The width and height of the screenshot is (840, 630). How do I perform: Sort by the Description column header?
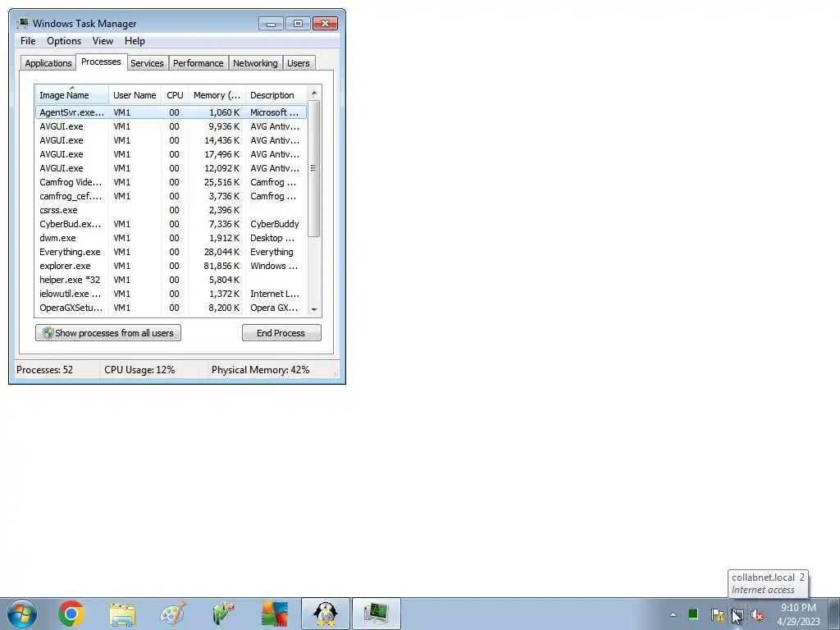tap(276, 95)
